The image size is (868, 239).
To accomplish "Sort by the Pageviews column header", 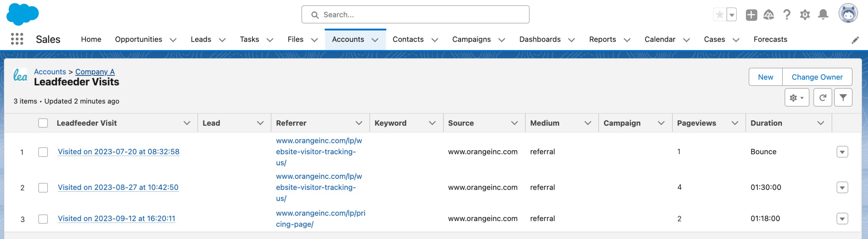I will 696,123.
